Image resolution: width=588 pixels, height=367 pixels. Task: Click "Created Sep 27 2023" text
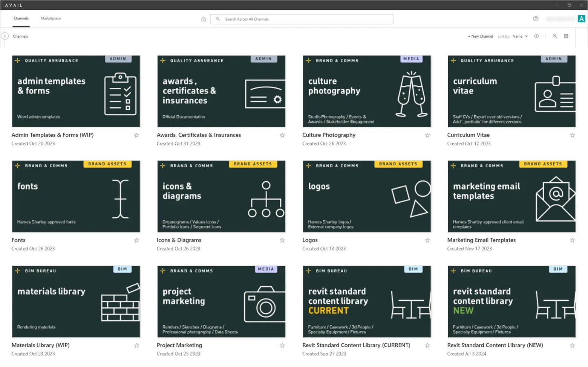tap(324, 354)
